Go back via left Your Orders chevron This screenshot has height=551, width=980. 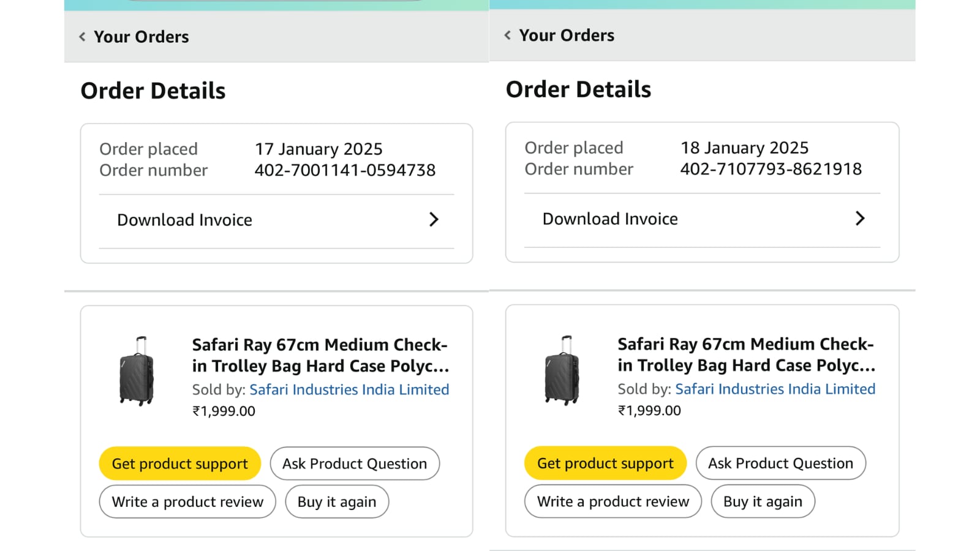(x=82, y=37)
